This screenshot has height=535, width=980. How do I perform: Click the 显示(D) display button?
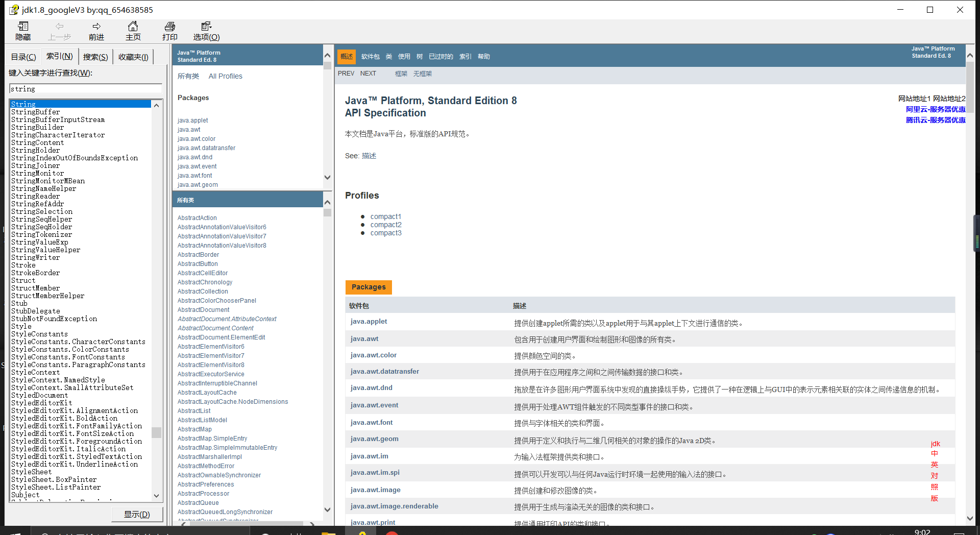click(x=137, y=514)
